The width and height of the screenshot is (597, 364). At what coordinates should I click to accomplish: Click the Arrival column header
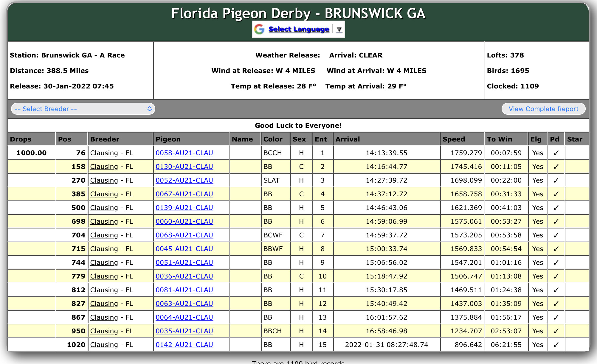[348, 139]
